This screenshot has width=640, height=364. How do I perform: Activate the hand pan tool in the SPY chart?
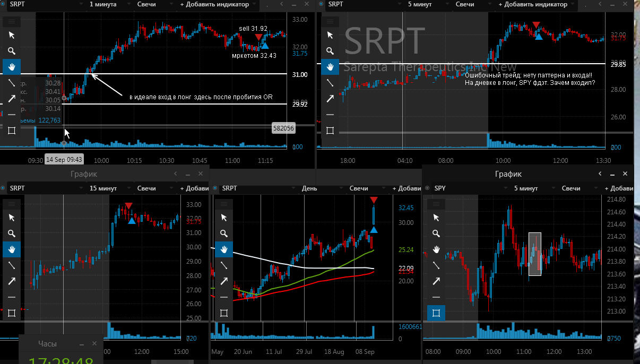click(x=436, y=249)
